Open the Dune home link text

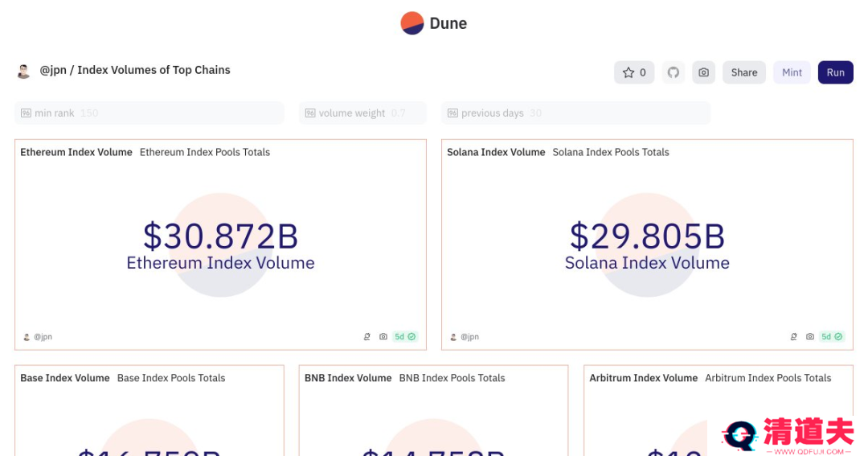tap(448, 23)
